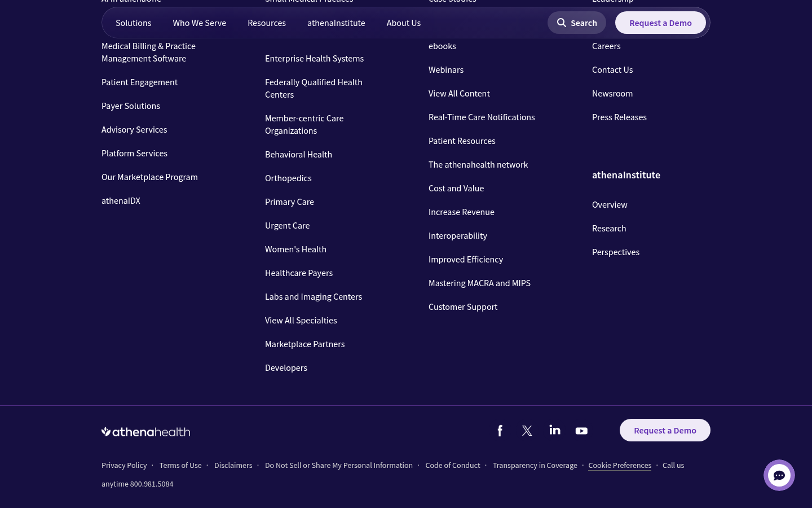Go to the Developers page
812x508 pixels.
tap(286, 367)
